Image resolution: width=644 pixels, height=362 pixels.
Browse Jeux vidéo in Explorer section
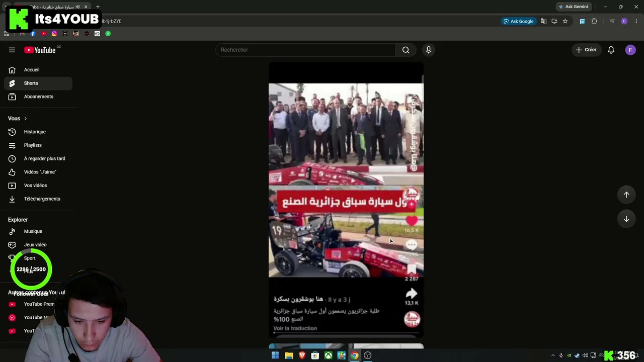tap(38, 245)
